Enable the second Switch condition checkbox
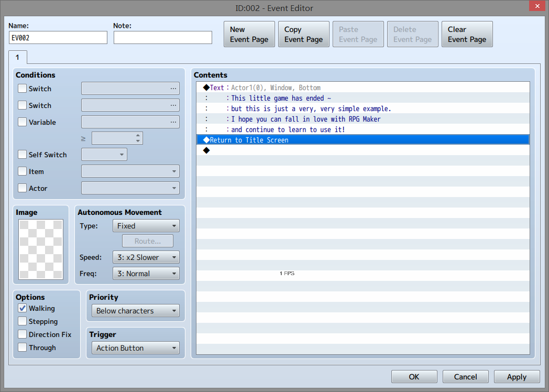The width and height of the screenshot is (549, 392). pyautogui.click(x=22, y=105)
